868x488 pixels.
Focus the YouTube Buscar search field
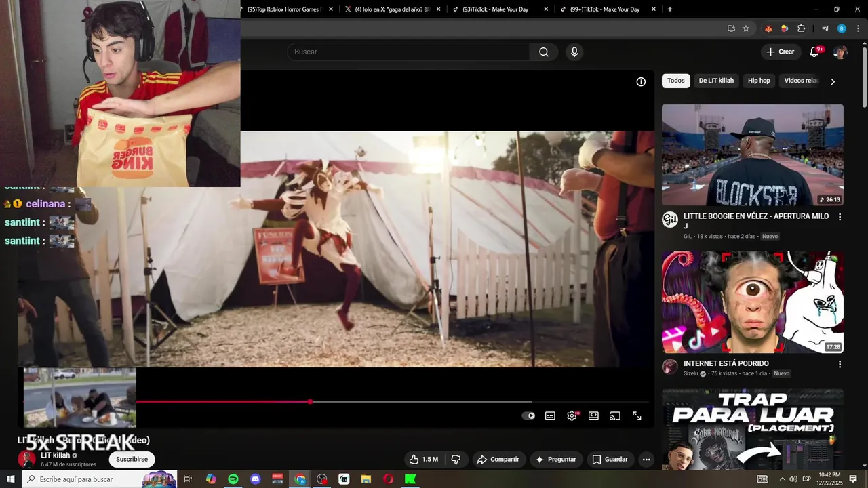point(409,52)
